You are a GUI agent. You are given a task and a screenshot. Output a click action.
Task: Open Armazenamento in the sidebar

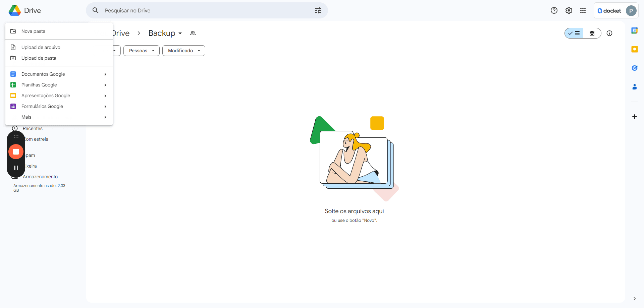[40, 177]
